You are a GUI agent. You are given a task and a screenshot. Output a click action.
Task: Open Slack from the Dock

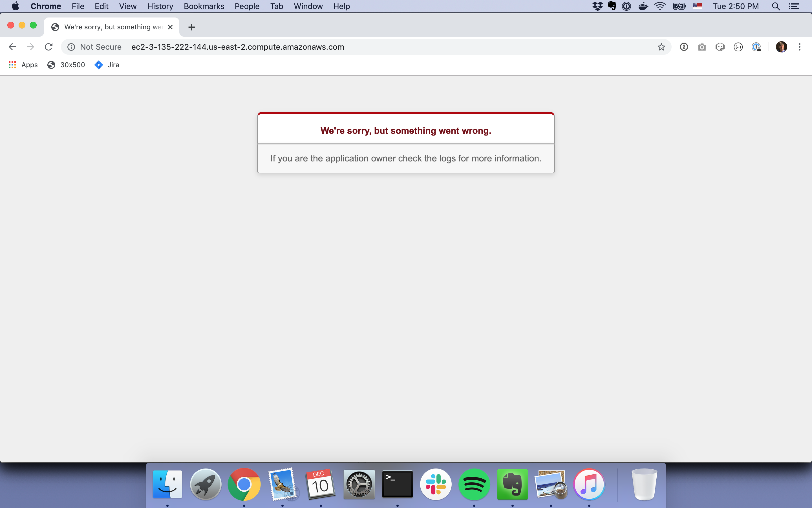pos(436,484)
